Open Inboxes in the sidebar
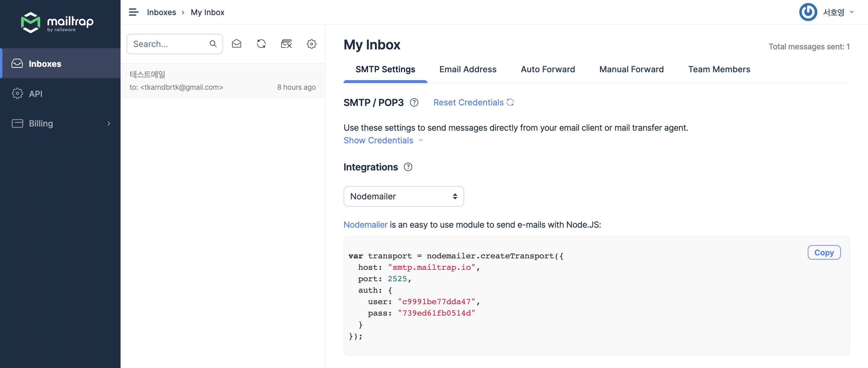Image resolution: width=868 pixels, height=368 pixels. (60, 63)
